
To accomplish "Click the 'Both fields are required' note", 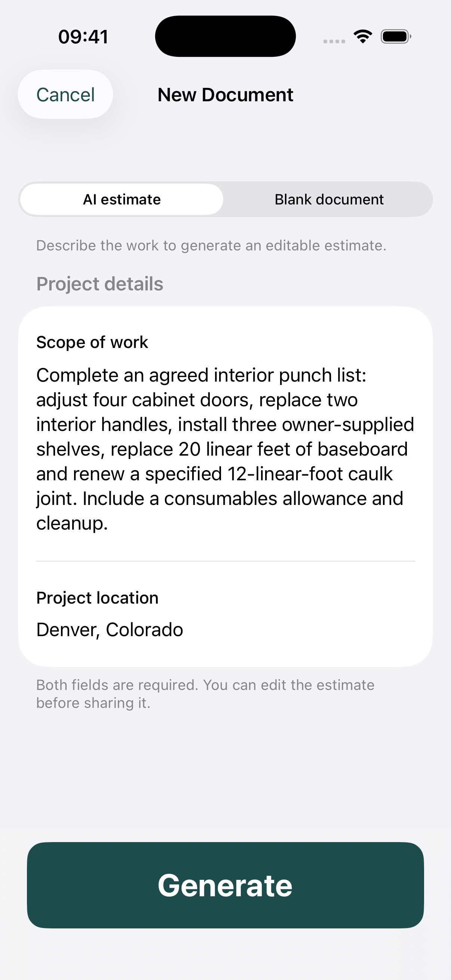I will (x=206, y=694).
